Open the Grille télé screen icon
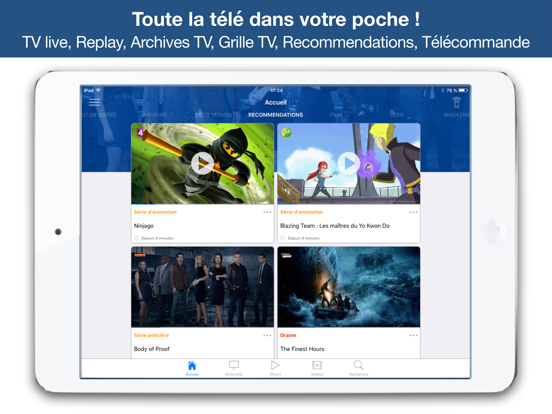The image size is (552, 414). point(234,365)
